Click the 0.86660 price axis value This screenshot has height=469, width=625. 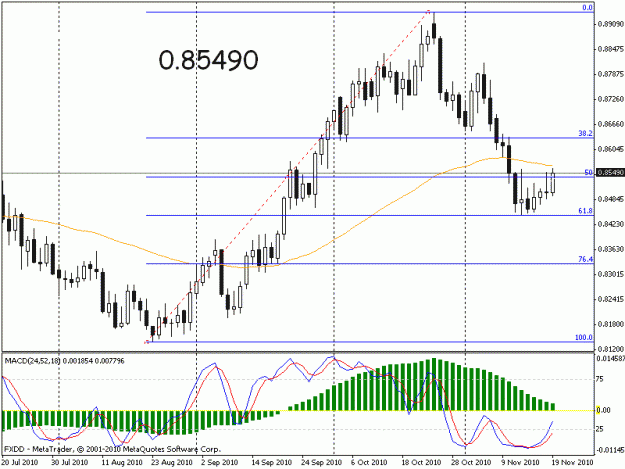(x=610, y=124)
